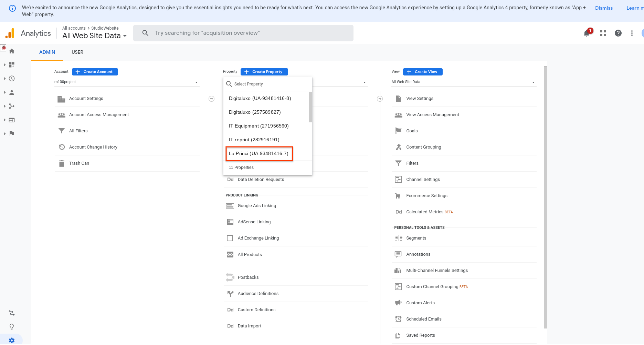The height and width of the screenshot is (345, 644).
Task: Open Acquisition icon in sidebar
Action: 12,106
